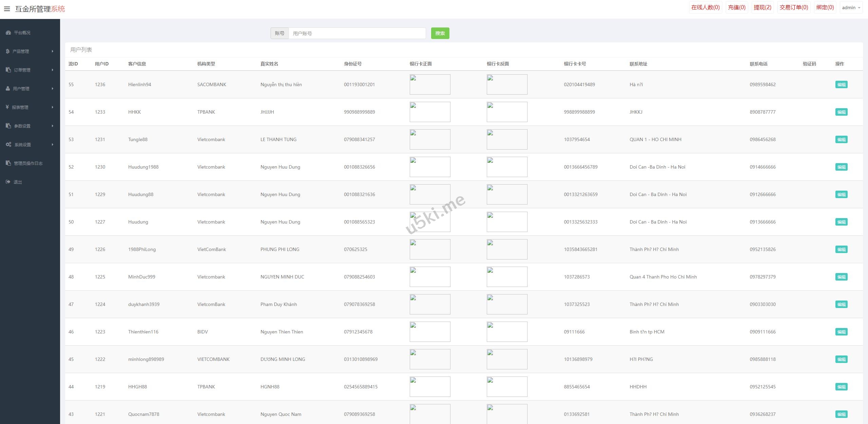Click the 退出 logout icon
Image resolution: width=868 pixels, height=424 pixels.
pos(8,182)
